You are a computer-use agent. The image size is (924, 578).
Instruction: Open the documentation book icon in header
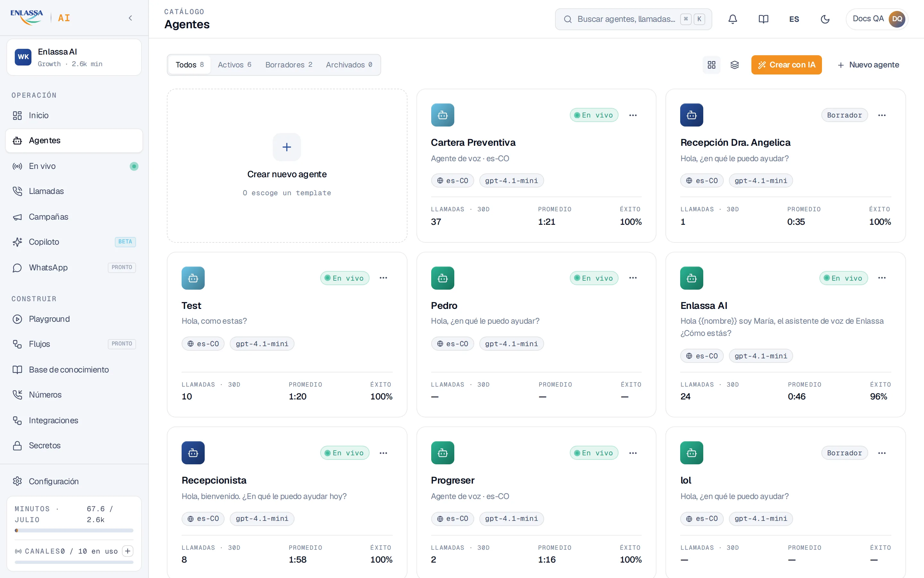coord(763,19)
